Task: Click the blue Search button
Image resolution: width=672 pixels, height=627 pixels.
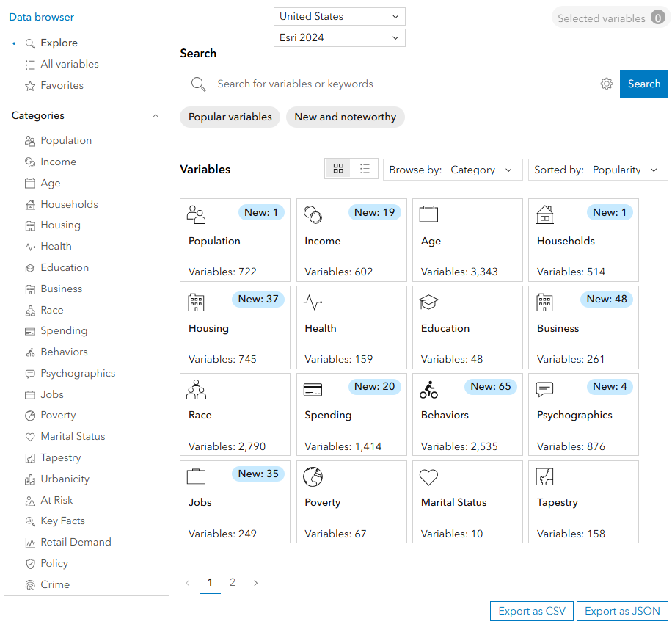Action: click(x=643, y=84)
